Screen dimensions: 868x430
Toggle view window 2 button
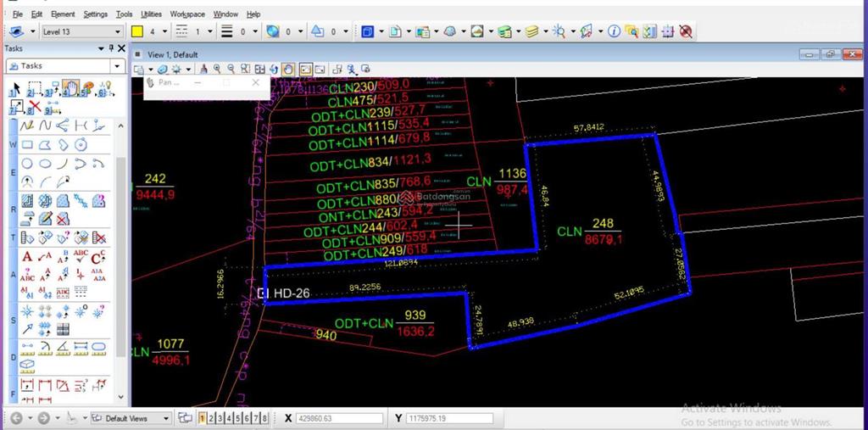211,418
